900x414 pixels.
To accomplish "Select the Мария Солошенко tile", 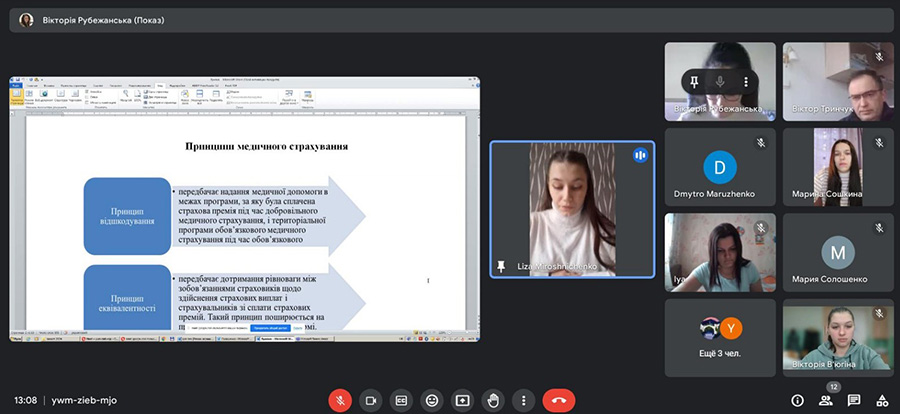I will (x=838, y=253).
